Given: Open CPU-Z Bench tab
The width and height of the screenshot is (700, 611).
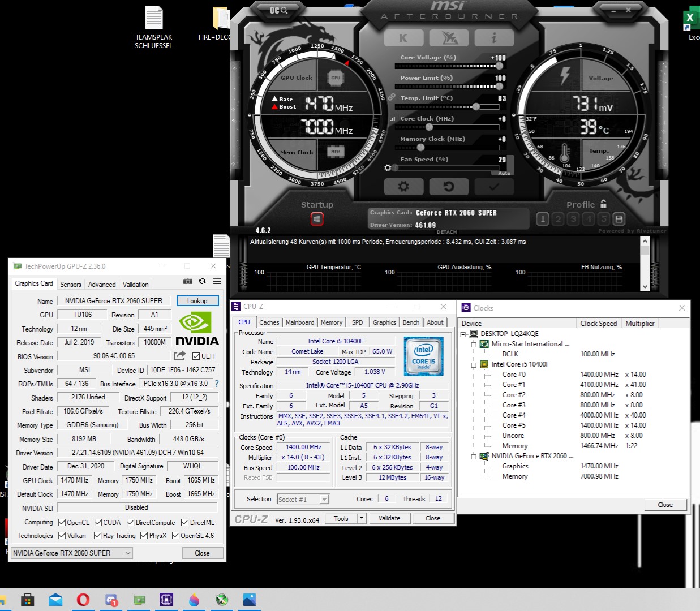Looking at the screenshot, I should point(411,322).
